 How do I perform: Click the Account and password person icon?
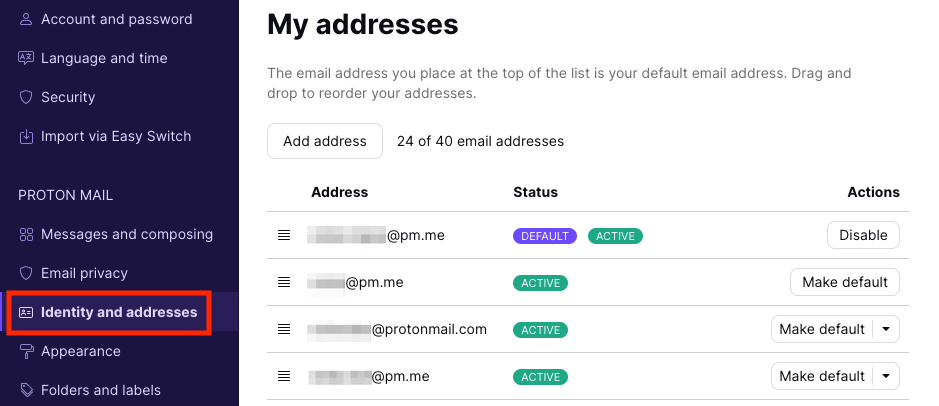(27, 19)
